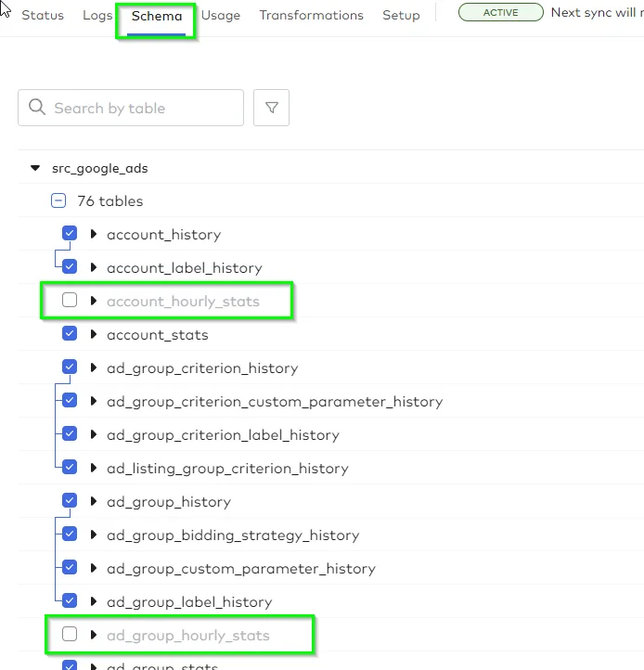Screen dimensions: 644x670
Task: Collapse the src_google_ads schema arrow
Action: pos(35,169)
